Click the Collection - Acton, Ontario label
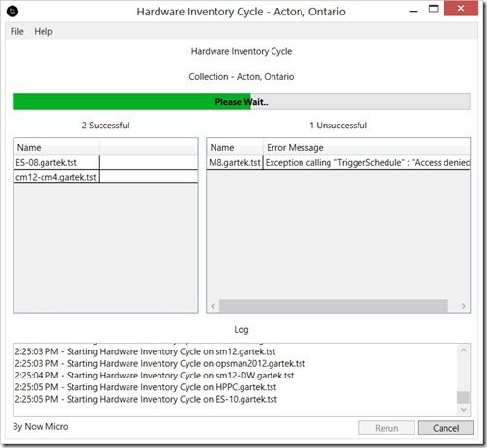Image resolution: width=487 pixels, height=448 pixels. [242, 77]
